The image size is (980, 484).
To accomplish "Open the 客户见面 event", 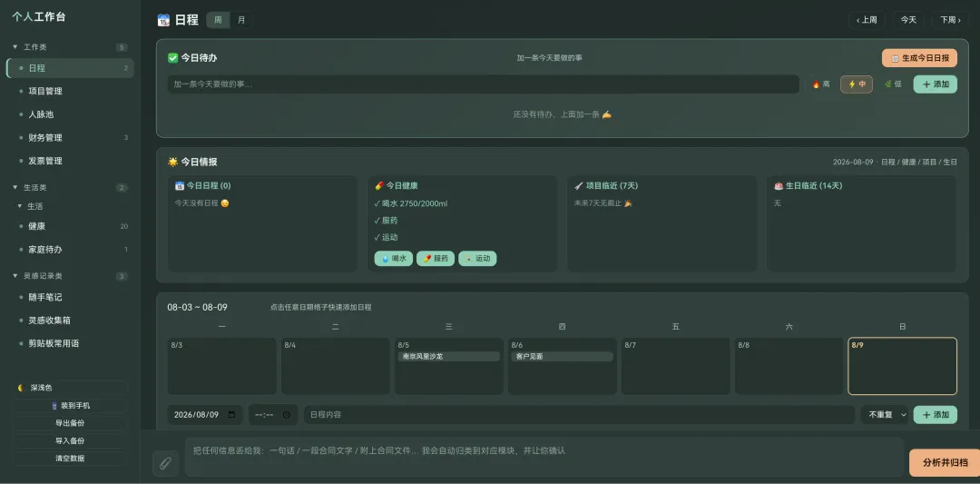I will (x=562, y=357).
